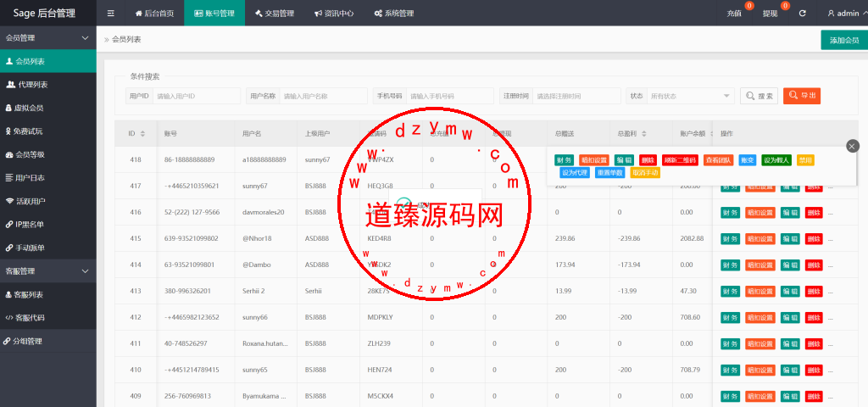Click the 添加会员 button
Viewport: 868px width, 407px height.
click(x=844, y=40)
